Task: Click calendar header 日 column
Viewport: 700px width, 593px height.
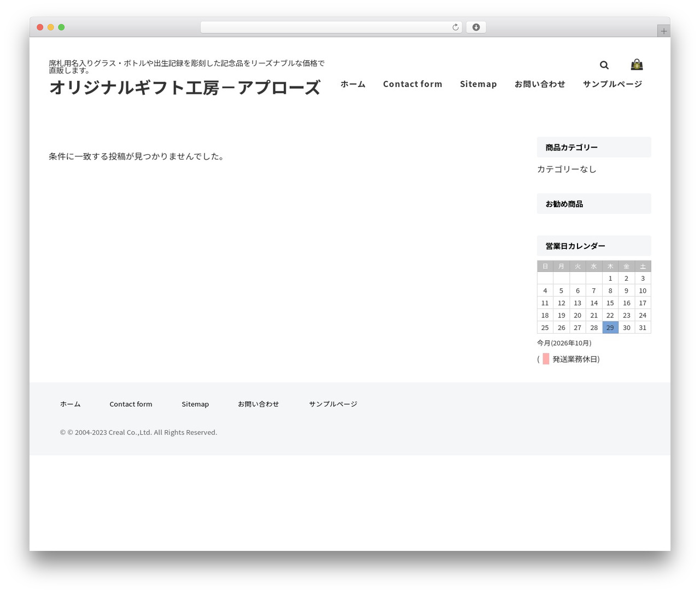Action: (545, 266)
